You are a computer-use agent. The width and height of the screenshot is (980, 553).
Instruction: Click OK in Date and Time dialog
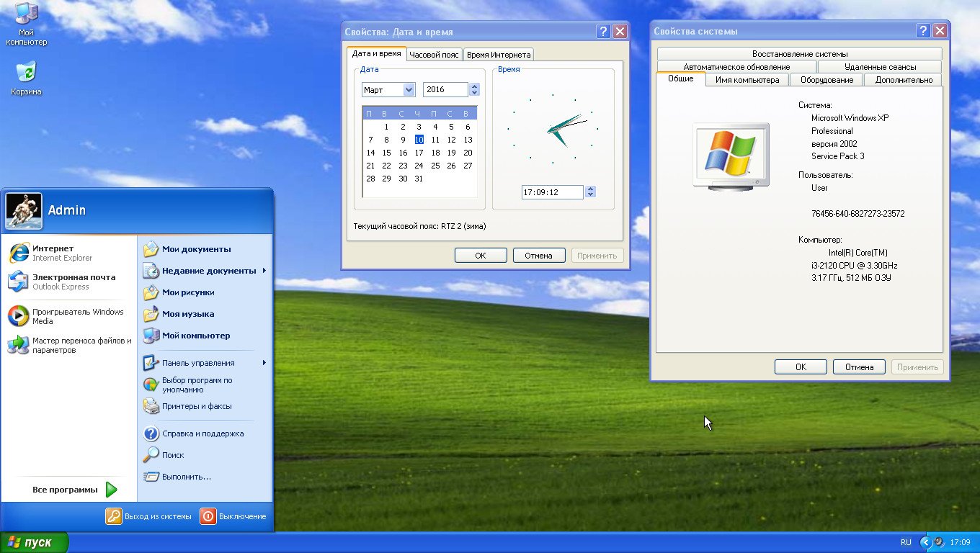(480, 256)
